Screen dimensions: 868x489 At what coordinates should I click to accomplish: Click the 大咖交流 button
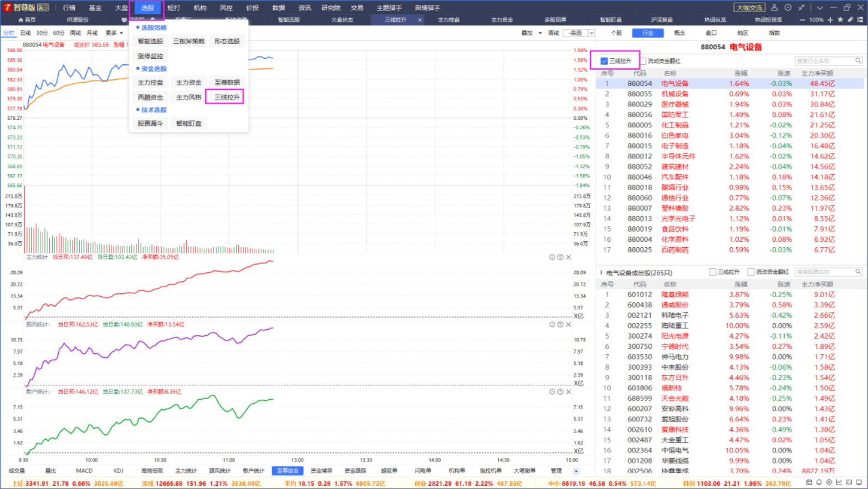tap(749, 8)
